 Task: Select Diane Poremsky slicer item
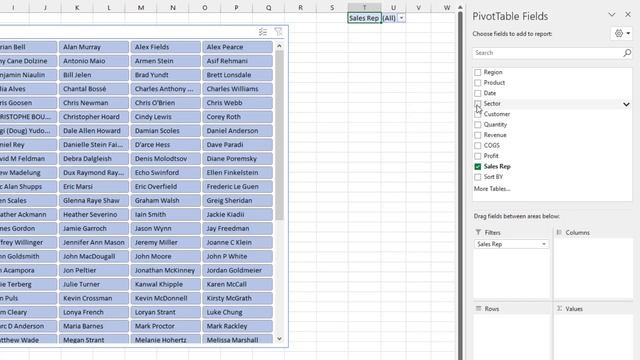237,159
